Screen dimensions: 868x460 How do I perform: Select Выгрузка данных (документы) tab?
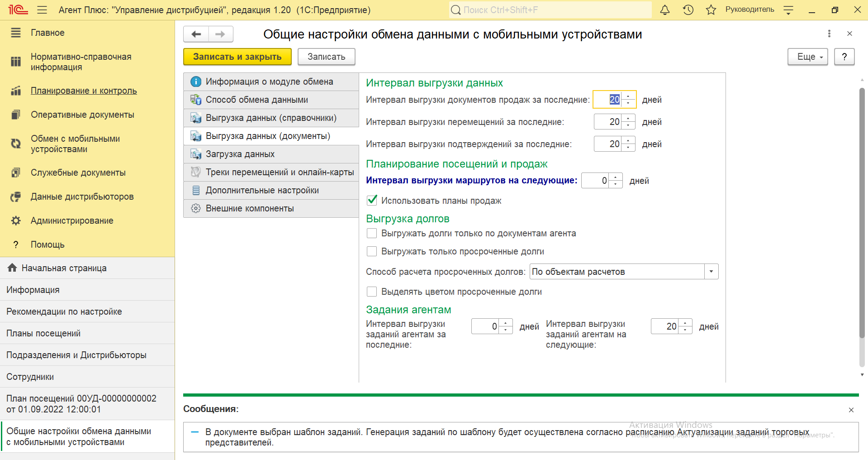point(271,136)
